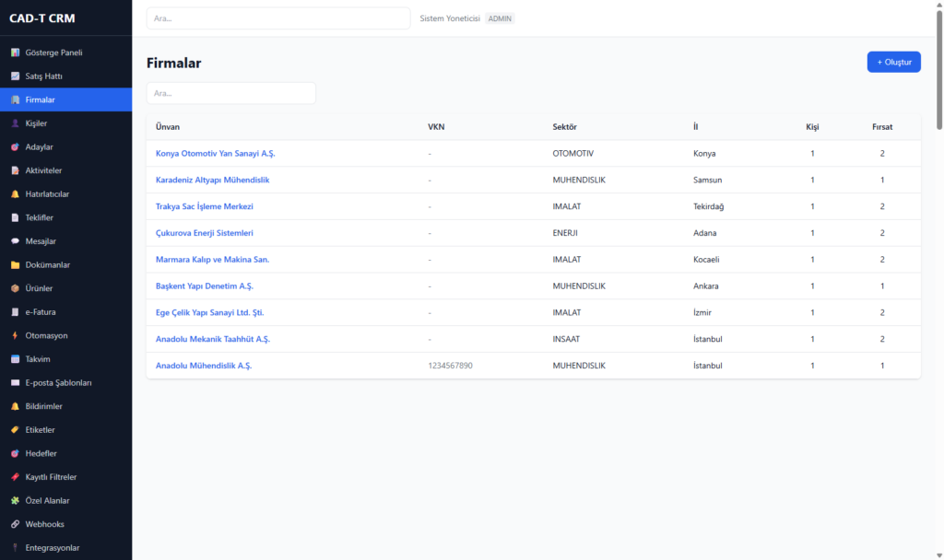The width and height of the screenshot is (944, 560).
Task: Click the Satış Hattı sidebar icon
Action: pos(15,76)
